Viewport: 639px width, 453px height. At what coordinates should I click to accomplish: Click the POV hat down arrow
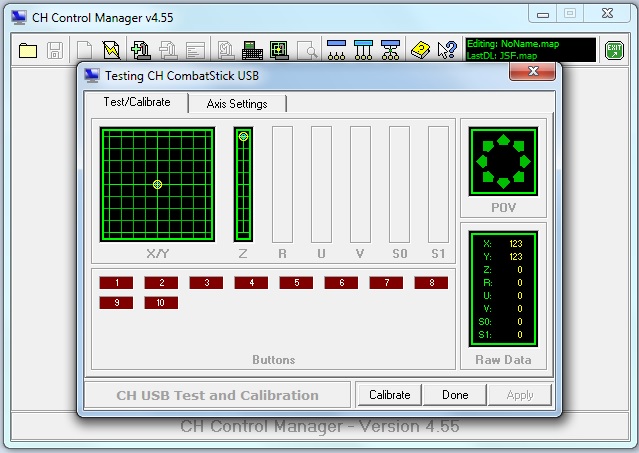coord(503,183)
